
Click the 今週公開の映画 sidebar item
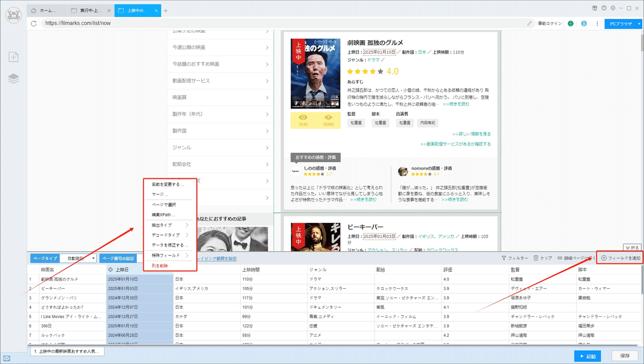coord(220,47)
